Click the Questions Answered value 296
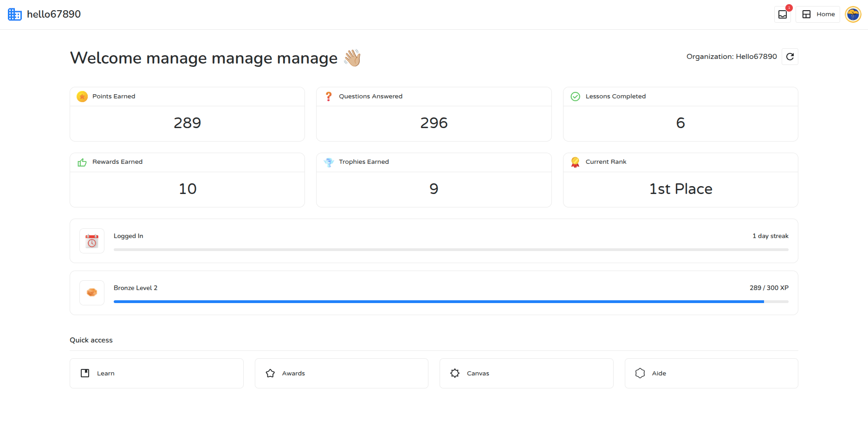Viewport: 868px width, 446px height. click(434, 123)
